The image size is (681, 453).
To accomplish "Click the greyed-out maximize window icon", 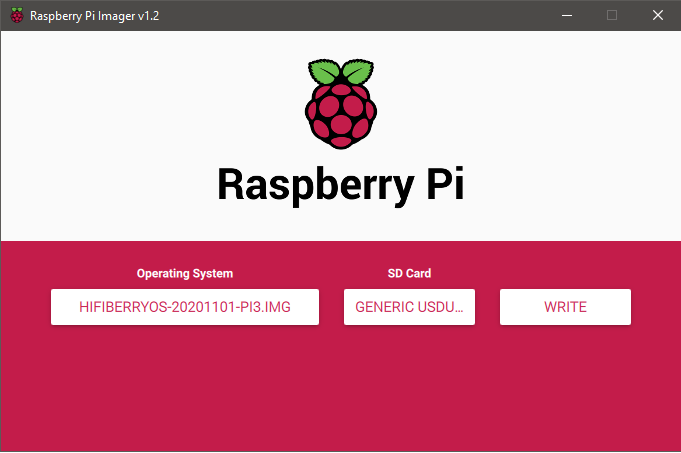I will [612, 15].
